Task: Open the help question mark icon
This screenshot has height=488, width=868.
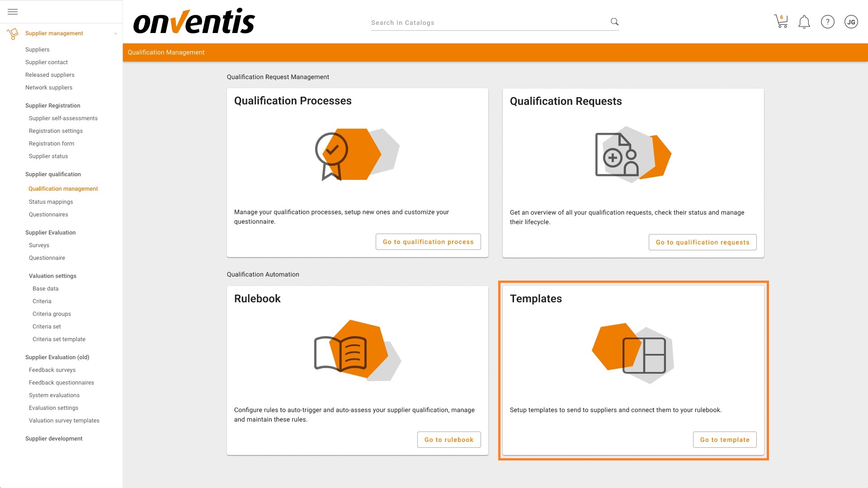Action: [828, 22]
